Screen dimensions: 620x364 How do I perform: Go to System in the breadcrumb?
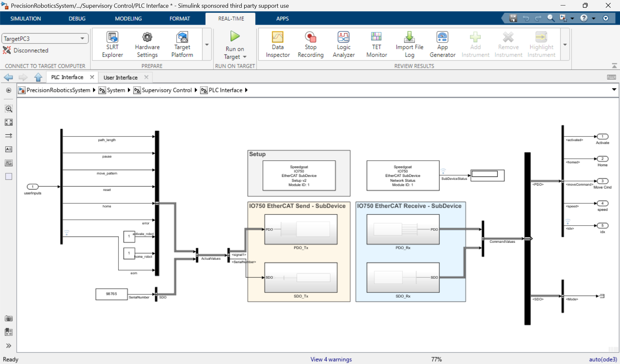point(116,90)
